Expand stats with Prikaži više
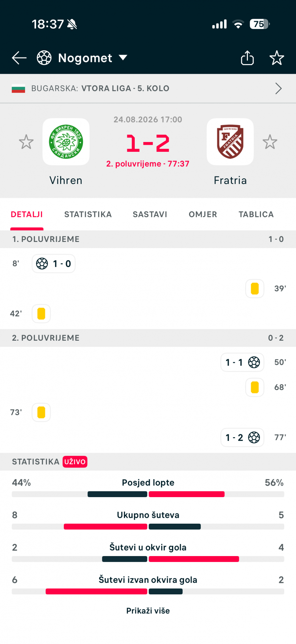Viewport: 296px width, 644px height. point(148,611)
